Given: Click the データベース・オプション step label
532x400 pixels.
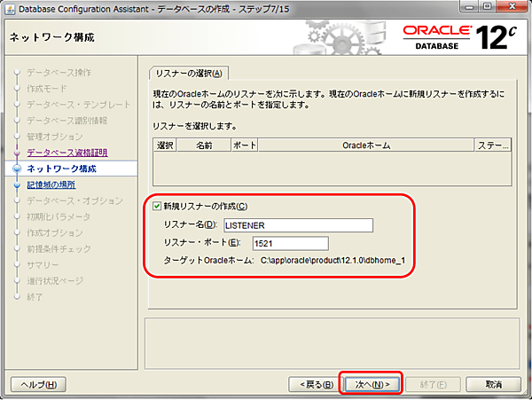Looking at the screenshot, I should (x=74, y=200).
